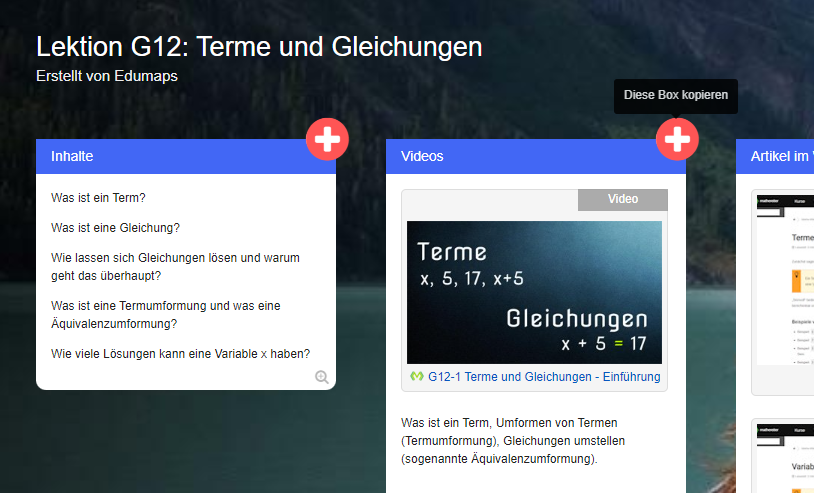The height and width of the screenshot is (493, 814).
Task: Open the second article thumbnail showing Variab
Action: tap(785, 458)
